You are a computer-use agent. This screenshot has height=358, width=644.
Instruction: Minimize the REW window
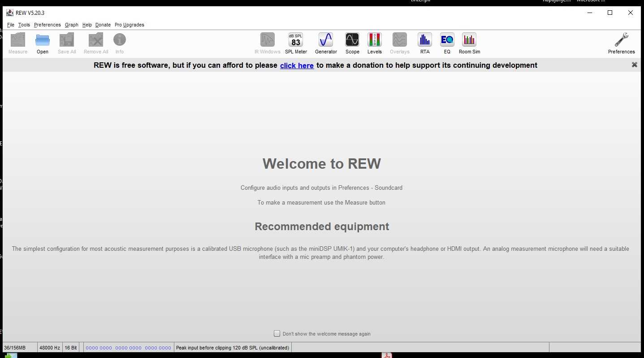(x=589, y=13)
